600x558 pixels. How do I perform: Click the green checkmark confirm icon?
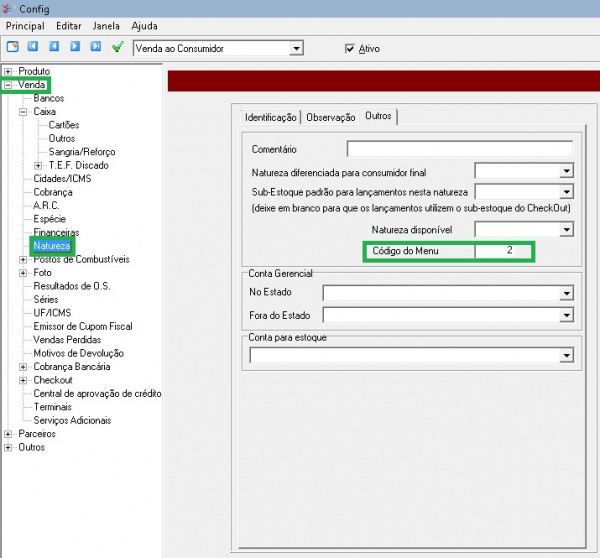(118, 47)
